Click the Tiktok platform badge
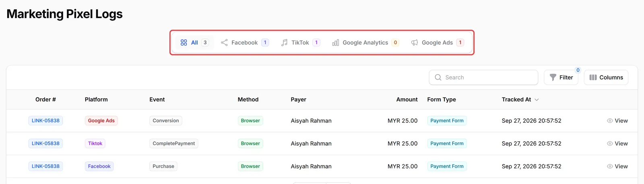This screenshot has height=184, width=644. click(x=95, y=144)
